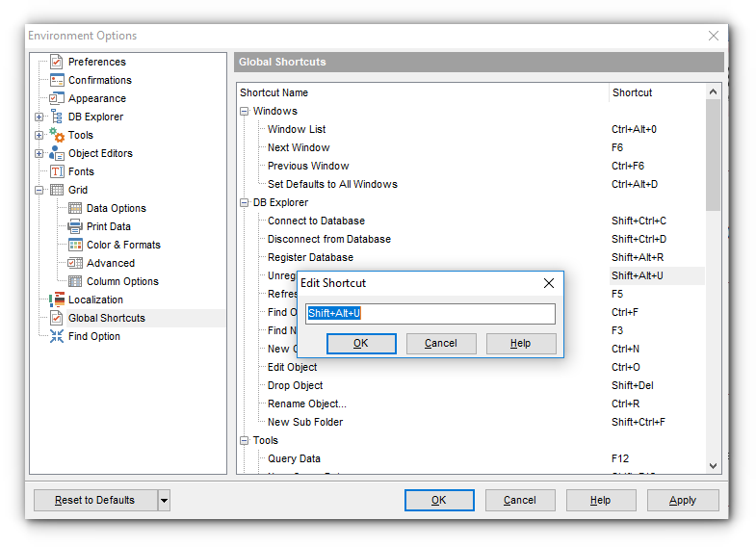
Task: Open the Reset to Defaults dropdown arrow
Action: 164,500
